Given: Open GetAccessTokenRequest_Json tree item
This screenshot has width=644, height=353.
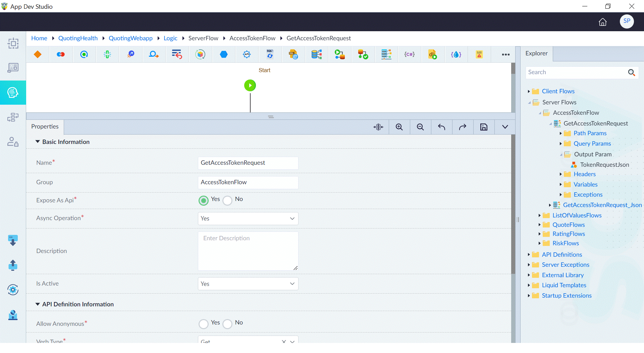Looking at the screenshot, I should pyautogui.click(x=602, y=205).
